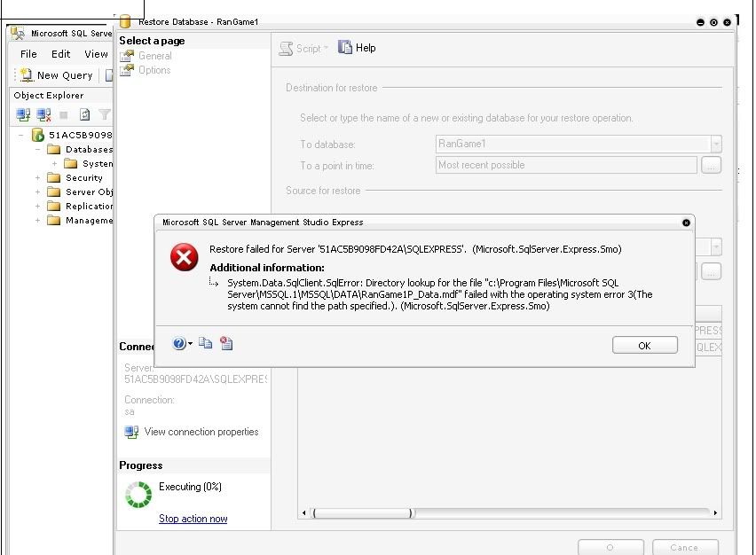The width and height of the screenshot is (756, 555).
Task: Open the View menu
Action: pos(96,53)
